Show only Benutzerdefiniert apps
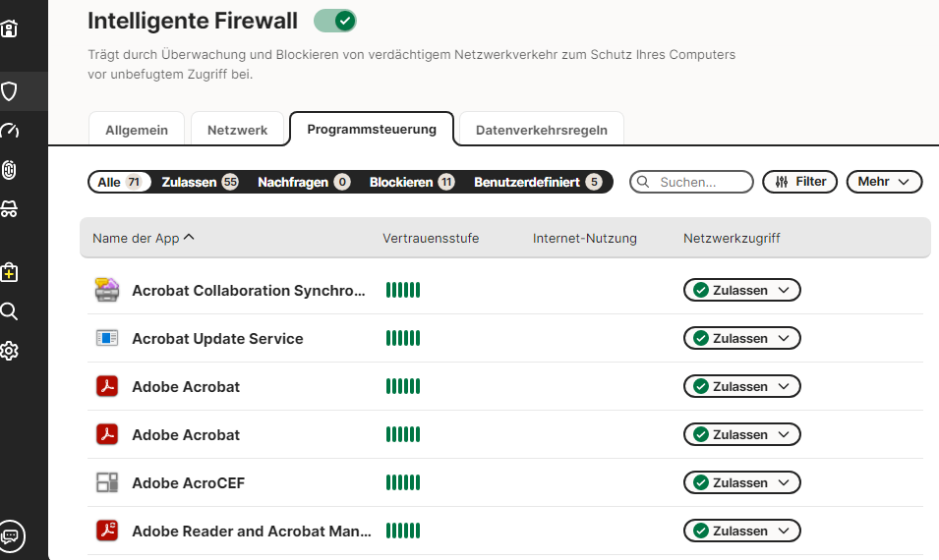The width and height of the screenshot is (939, 560). click(x=537, y=182)
